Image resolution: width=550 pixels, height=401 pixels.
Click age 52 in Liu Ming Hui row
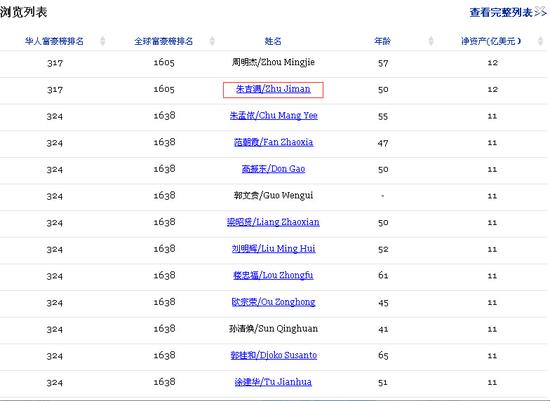click(383, 249)
